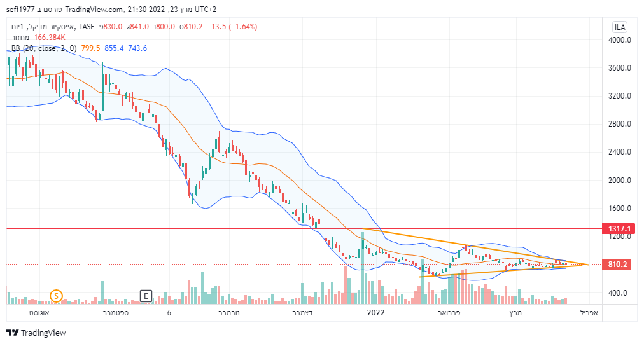This screenshot has width=644, height=344.
Task: Click the BB basis value 799.5
Action: click(x=90, y=48)
